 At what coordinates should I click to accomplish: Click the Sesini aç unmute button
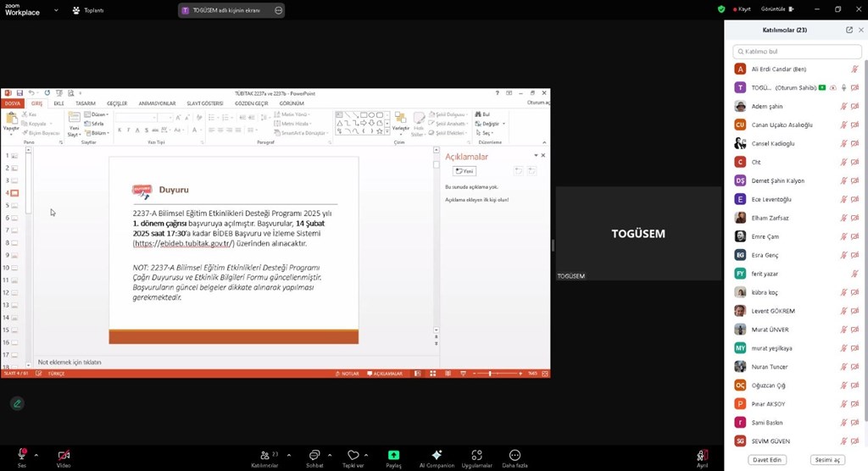click(826, 460)
